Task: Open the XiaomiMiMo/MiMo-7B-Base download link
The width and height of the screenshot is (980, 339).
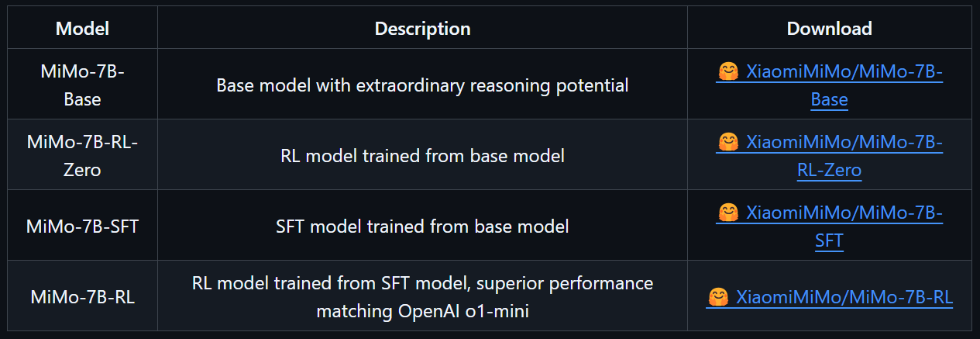Action: pos(844,73)
